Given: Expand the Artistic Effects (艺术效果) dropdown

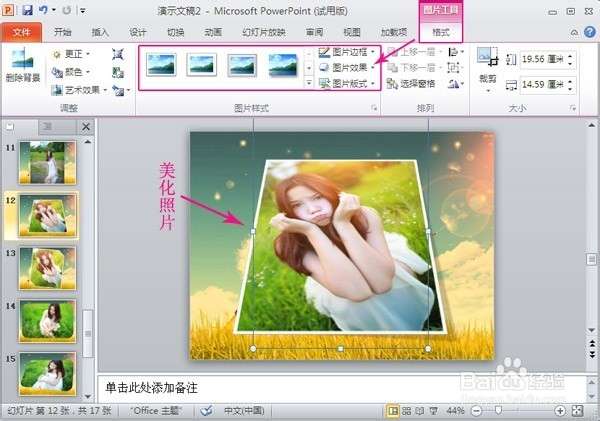Looking at the screenshot, I should 82,90.
